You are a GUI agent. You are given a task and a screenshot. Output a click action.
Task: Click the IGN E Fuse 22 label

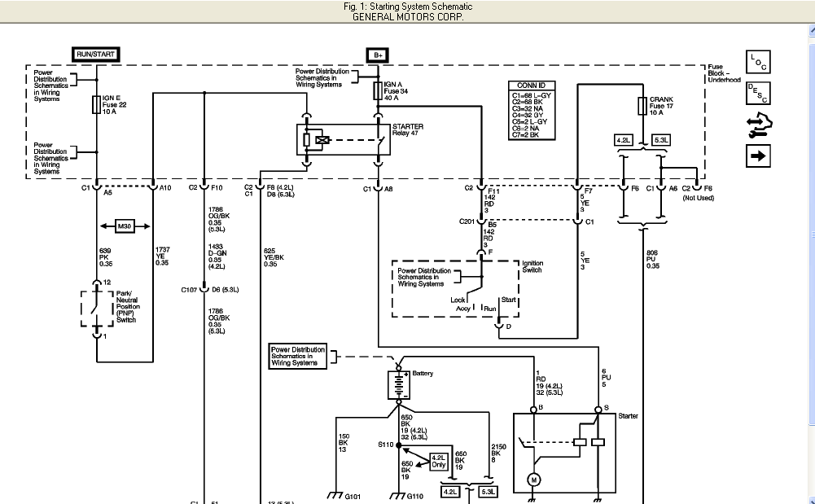[114, 104]
